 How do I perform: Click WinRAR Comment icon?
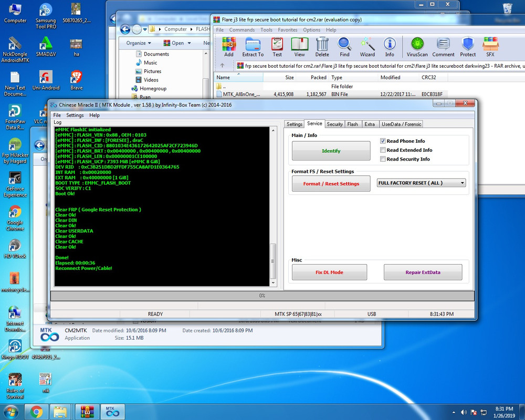point(443,47)
